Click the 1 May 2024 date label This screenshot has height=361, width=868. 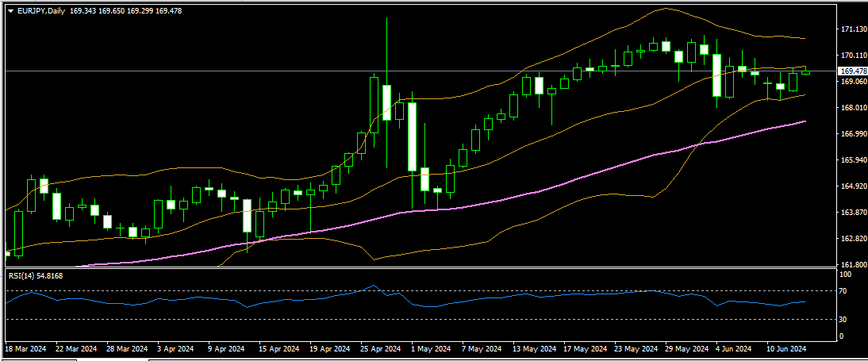coord(431,349)
